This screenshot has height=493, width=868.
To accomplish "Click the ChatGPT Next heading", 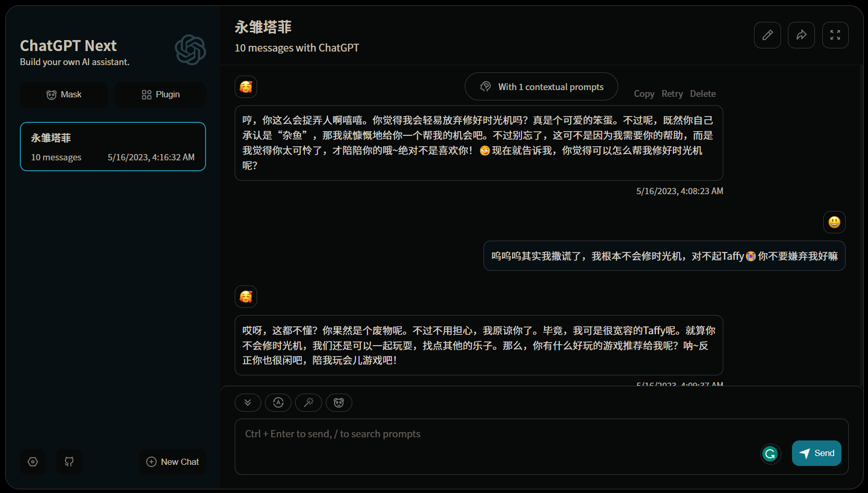I will tap(68, 46).
